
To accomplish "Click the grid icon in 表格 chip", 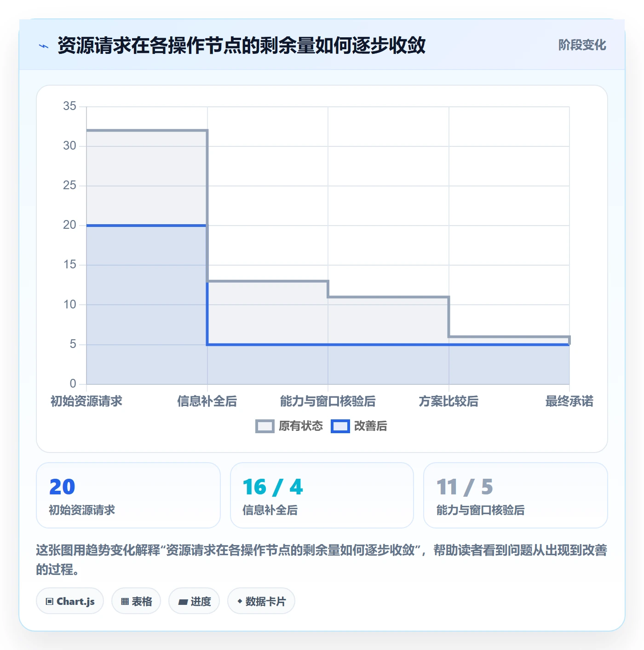I will coord(125,602).
